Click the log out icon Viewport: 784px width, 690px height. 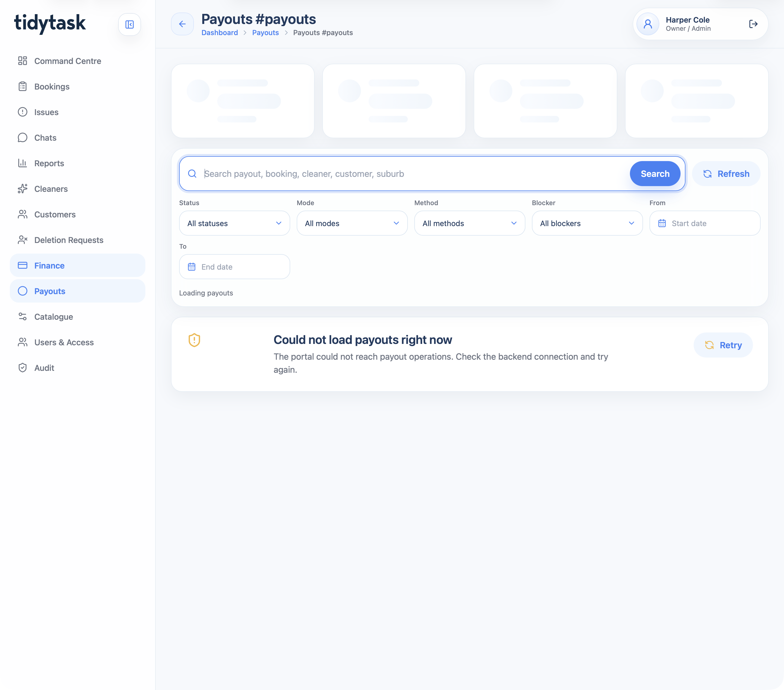(x=753, y=24)
